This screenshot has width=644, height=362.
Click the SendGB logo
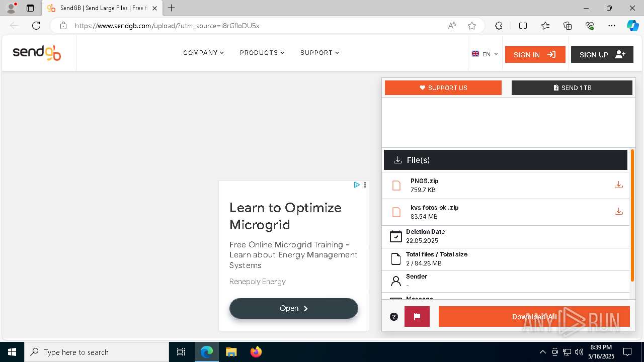coord(37,53)
